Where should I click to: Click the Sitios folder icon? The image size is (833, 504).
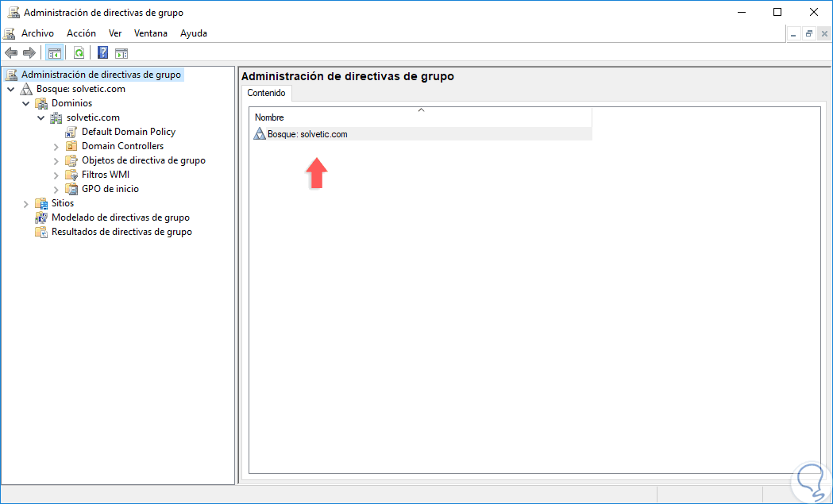(41, 203)
